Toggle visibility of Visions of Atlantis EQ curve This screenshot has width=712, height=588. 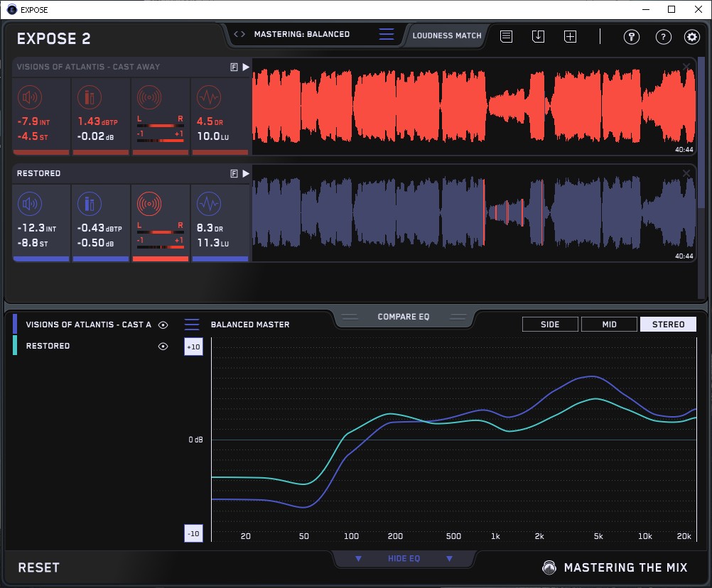tap(163, 325)
